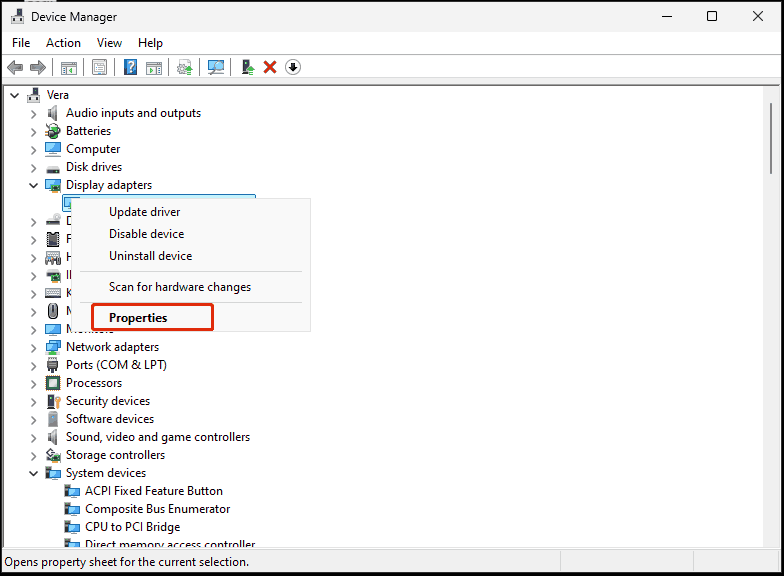Expand the Network adapters category
Viewport: 784px width, 576px height.
(x=33, y=347)
